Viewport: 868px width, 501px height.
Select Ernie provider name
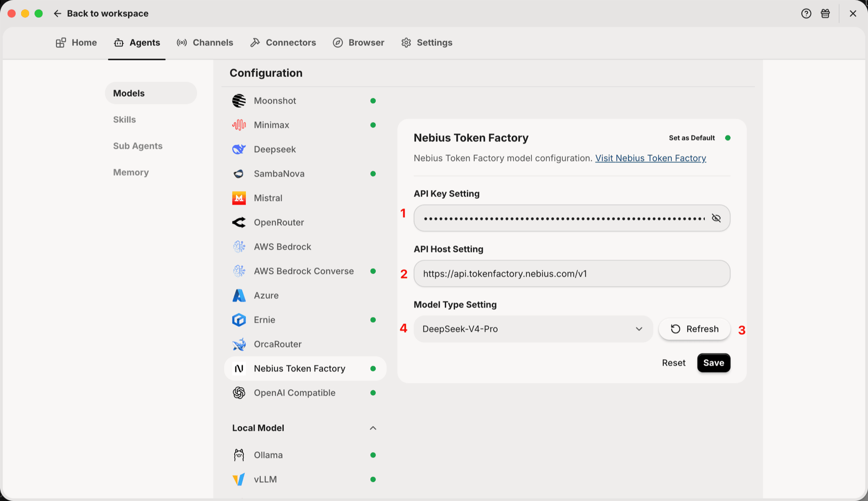point(264,320)
